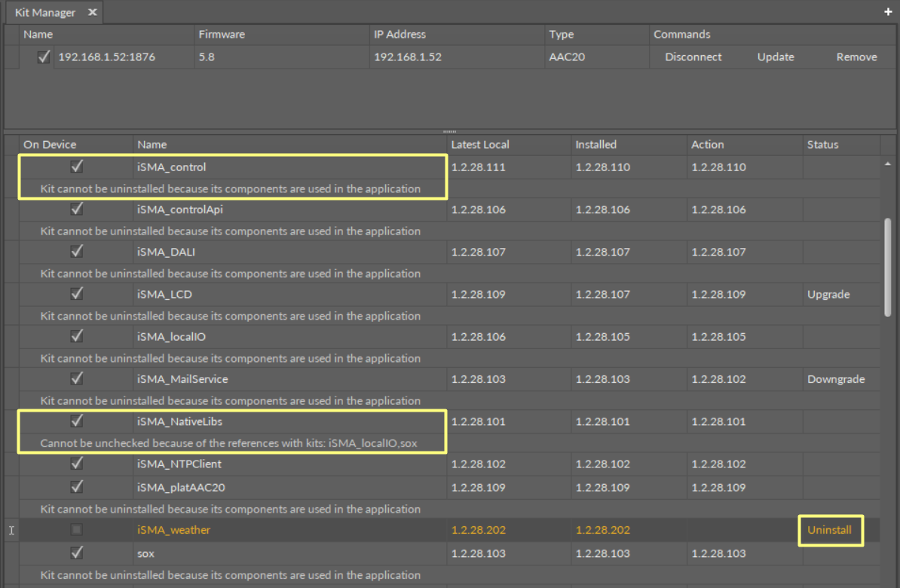Image resolution: width=900 pixels, height=588 pixels.
Task: Click the Action version for iSMA_MailService
Action: pos(718,379)
